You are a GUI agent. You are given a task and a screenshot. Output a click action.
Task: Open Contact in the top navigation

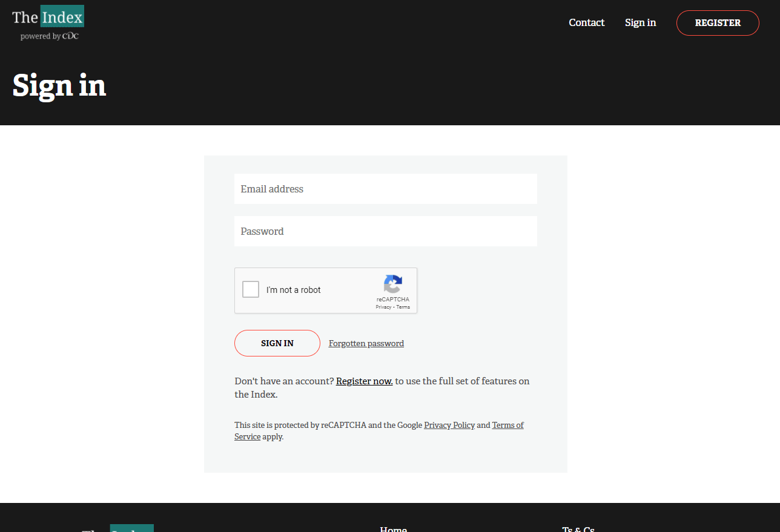pos(586,23)
